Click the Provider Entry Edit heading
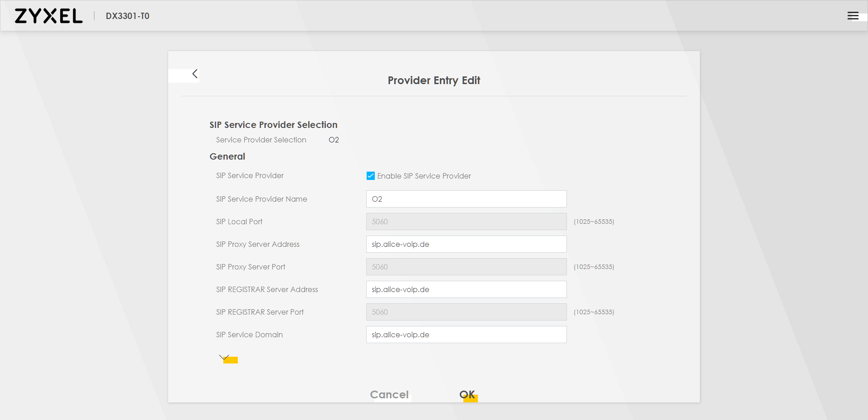 pos(434,80)
